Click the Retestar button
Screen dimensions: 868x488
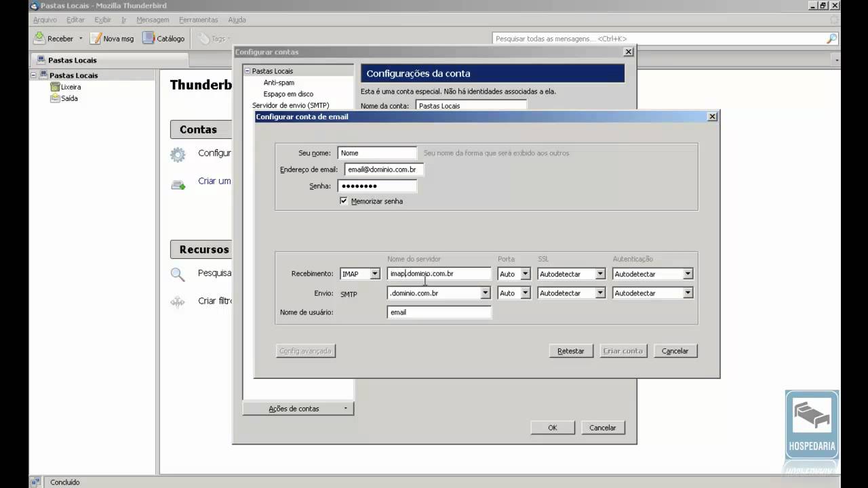(571, 351)
